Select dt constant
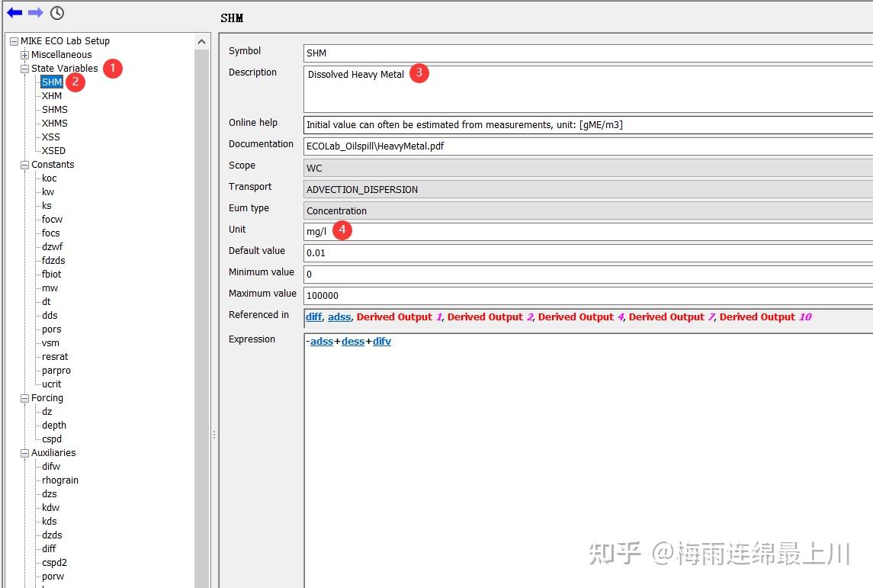The height and width of the screenshot is (588, 873). 47,302
